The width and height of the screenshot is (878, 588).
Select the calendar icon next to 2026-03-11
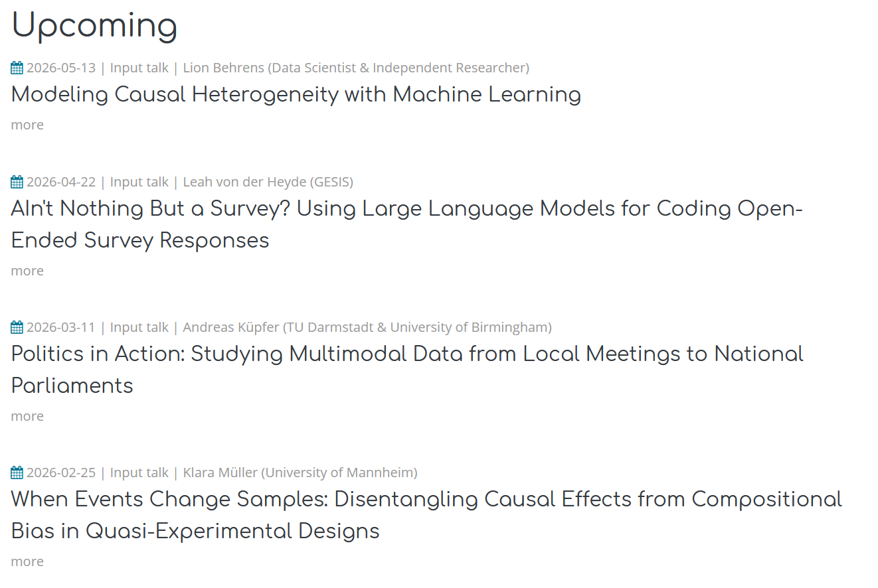click(x=17, y=327)
